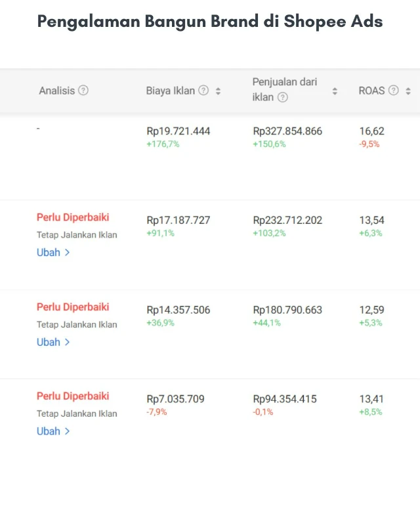Image resolution: width=420 pixels, height=525 pixels.
Task: Select the Biaya Iklan column header label
Action: [171, 91]
